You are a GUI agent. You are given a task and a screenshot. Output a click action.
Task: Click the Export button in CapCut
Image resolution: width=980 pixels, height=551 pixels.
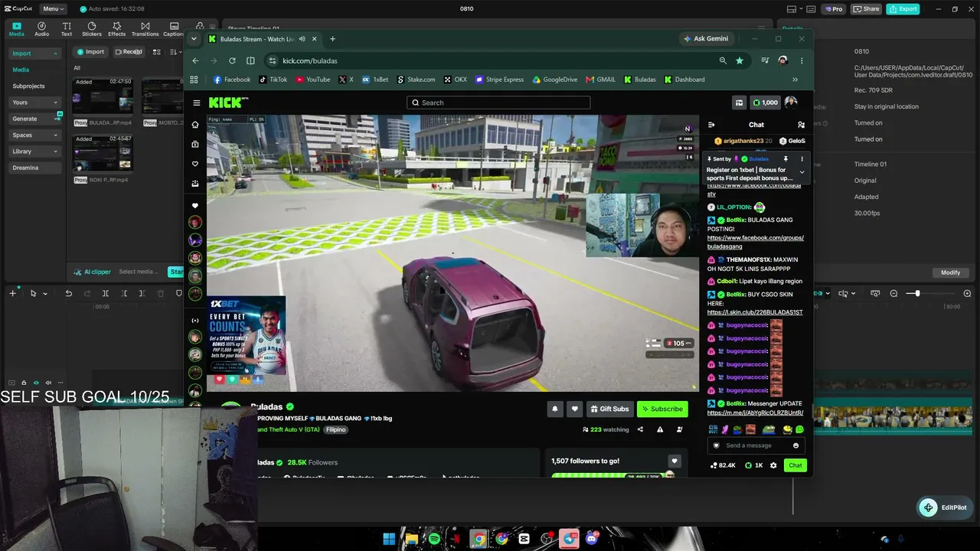point(903,9)
